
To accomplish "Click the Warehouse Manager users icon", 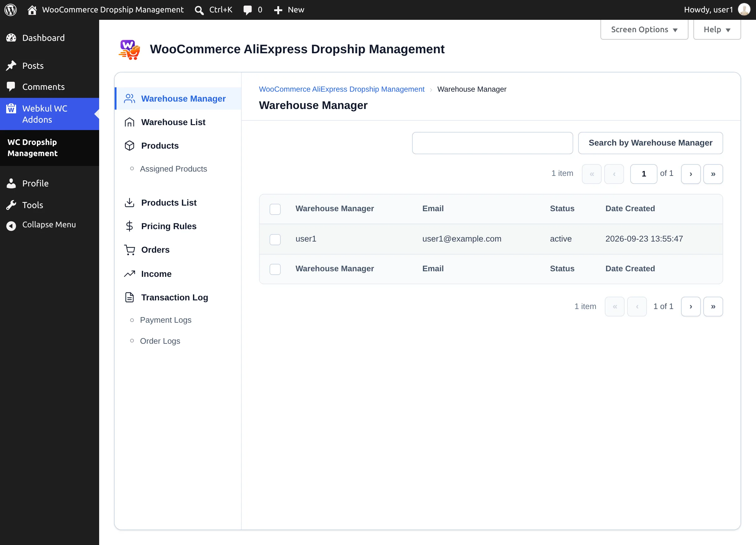I will tap(129, 98).
